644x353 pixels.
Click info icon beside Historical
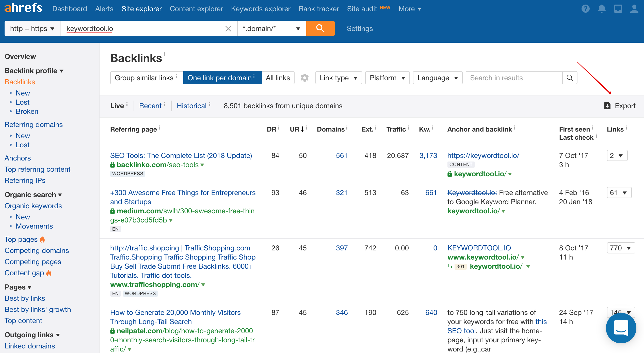[x=210, y=104]
